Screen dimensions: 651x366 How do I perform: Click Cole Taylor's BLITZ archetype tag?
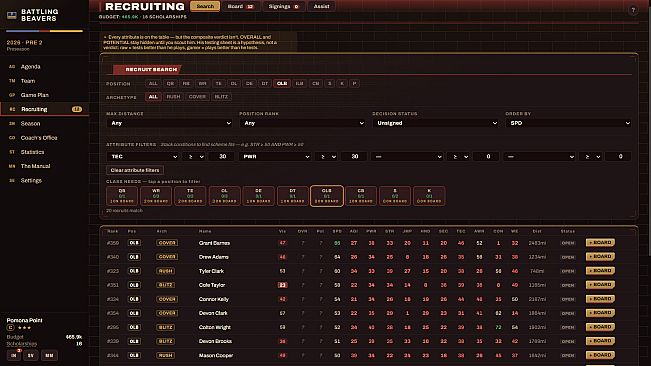[x=165, y=285]
